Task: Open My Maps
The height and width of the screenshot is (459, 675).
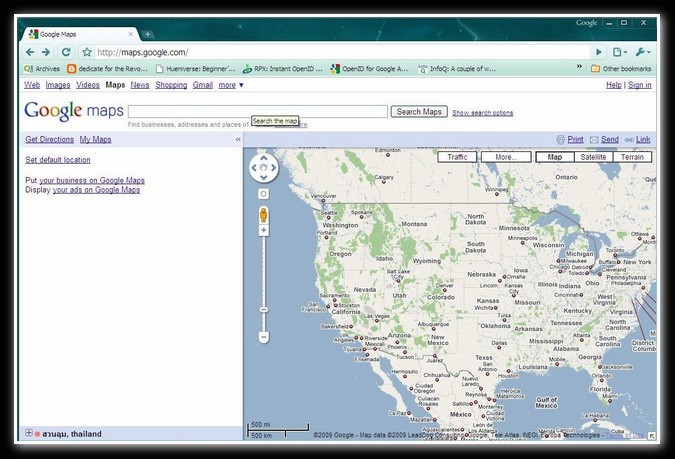Action: 96,139
